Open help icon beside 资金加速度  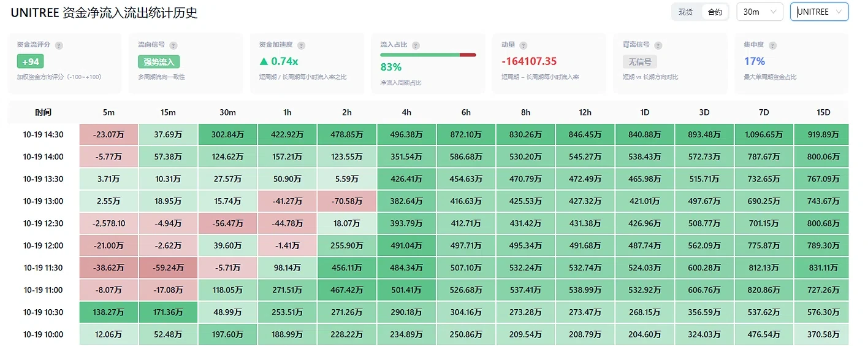pos(301,45)
